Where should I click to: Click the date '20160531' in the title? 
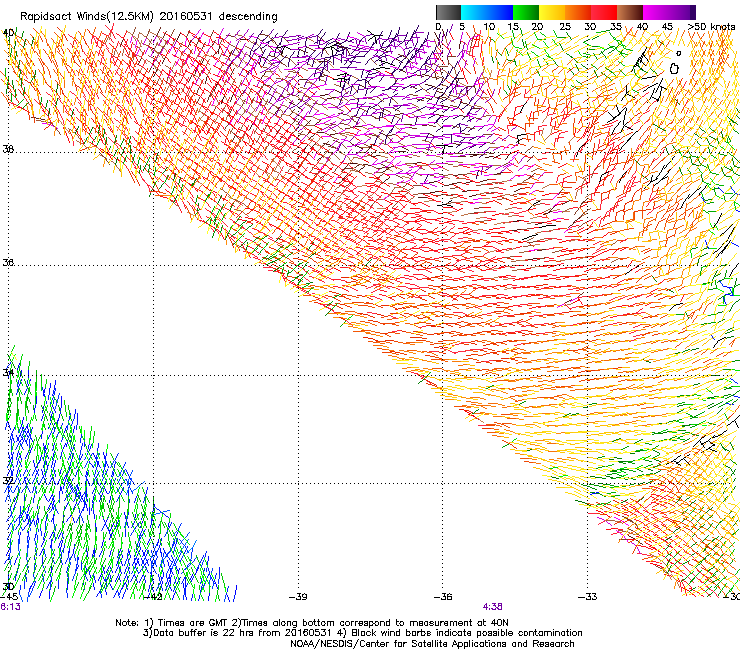tap(186, 16)
